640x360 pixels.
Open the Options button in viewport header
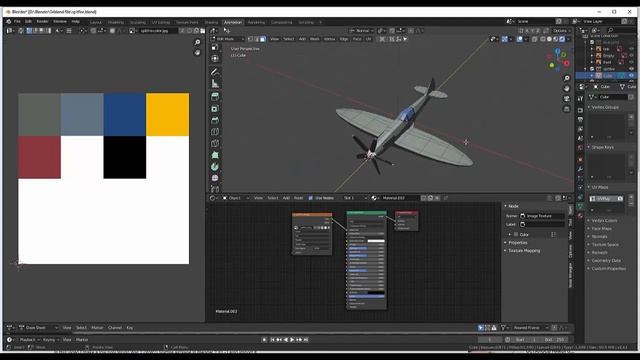(561, 31)
